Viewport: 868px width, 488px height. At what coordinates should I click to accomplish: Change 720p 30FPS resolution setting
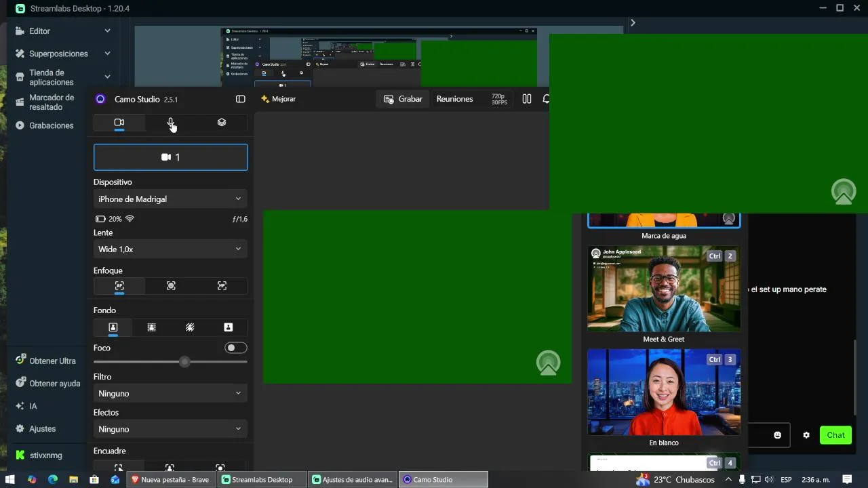(498, 99)
